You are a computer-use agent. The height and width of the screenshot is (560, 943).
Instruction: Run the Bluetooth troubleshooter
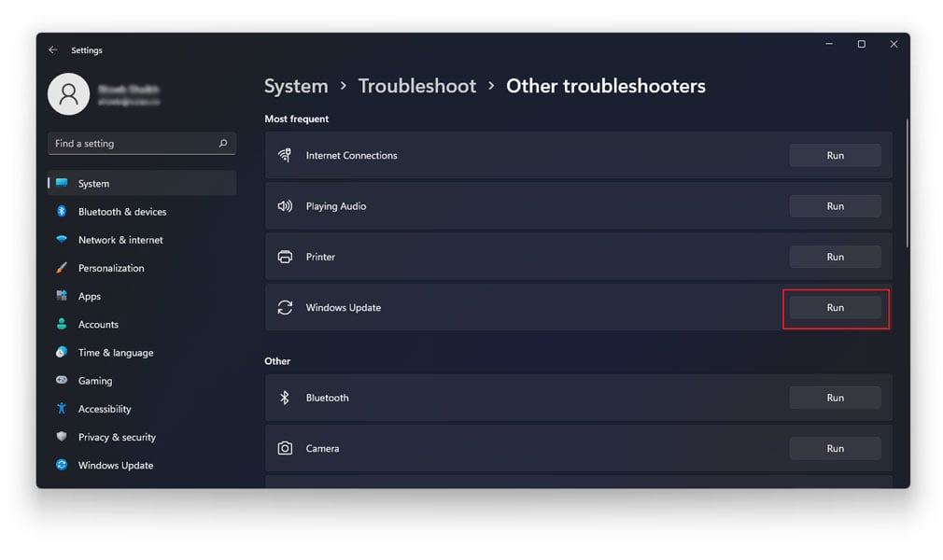point(835,398)
